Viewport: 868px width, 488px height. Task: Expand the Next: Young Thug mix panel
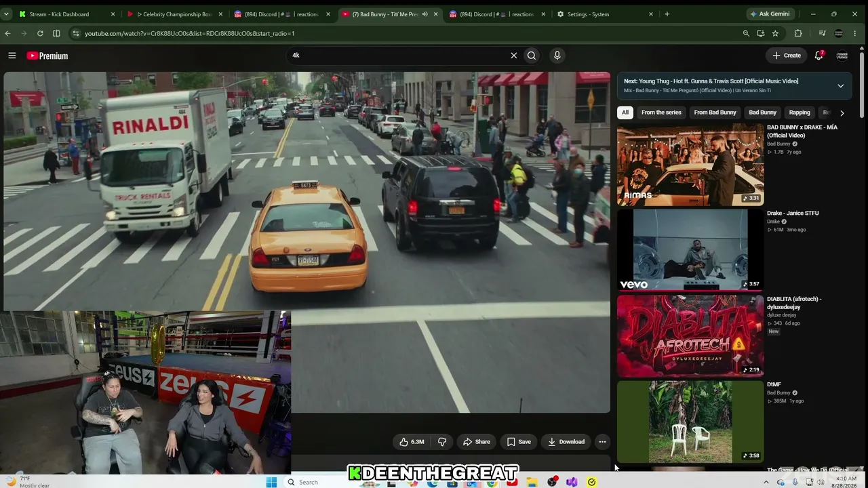(x=840, y=86)
